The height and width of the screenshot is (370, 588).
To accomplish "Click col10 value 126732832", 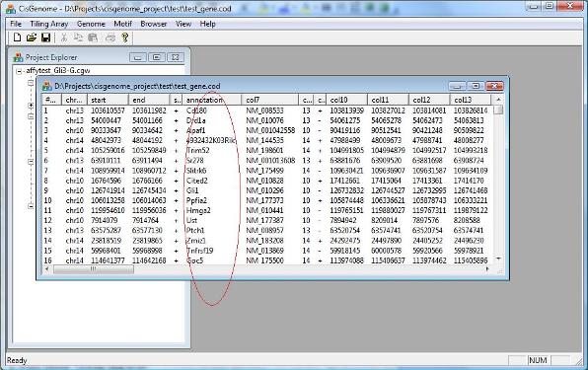I will [347, 190].
